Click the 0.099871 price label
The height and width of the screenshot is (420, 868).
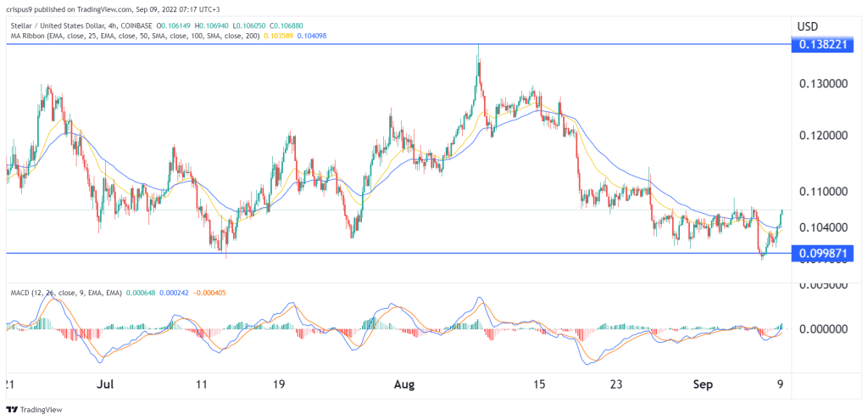point(824,254)
